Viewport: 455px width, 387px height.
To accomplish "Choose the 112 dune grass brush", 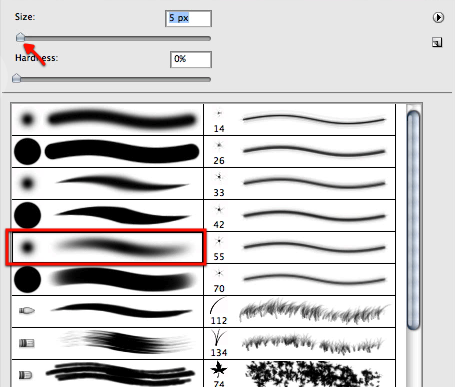I will (299, 311).
